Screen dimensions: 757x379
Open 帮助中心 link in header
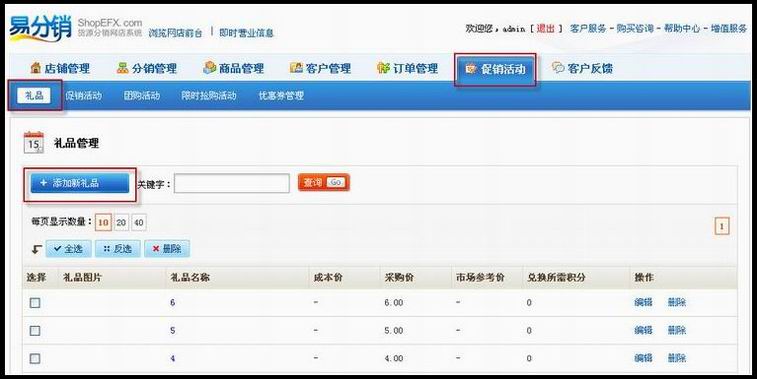(682, 28)
